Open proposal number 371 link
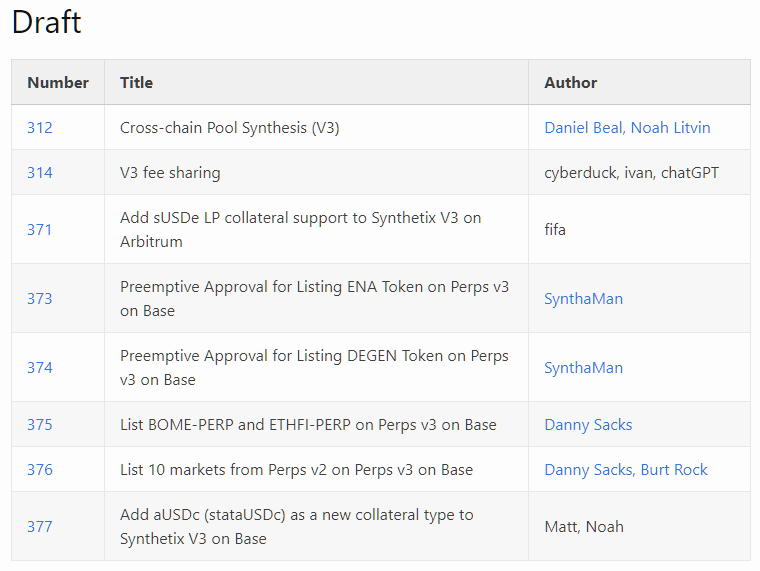The image size is (760, 571). (39, 229)
